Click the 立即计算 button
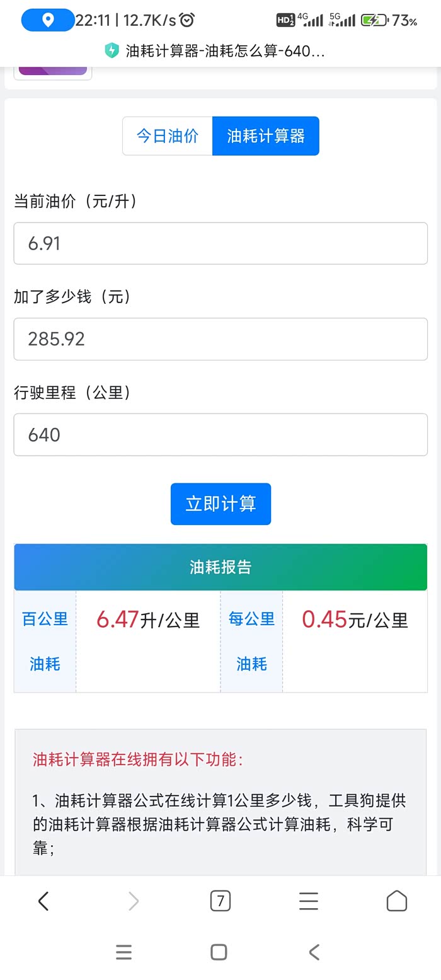This screenshot has height=980, width=441. 220,504
